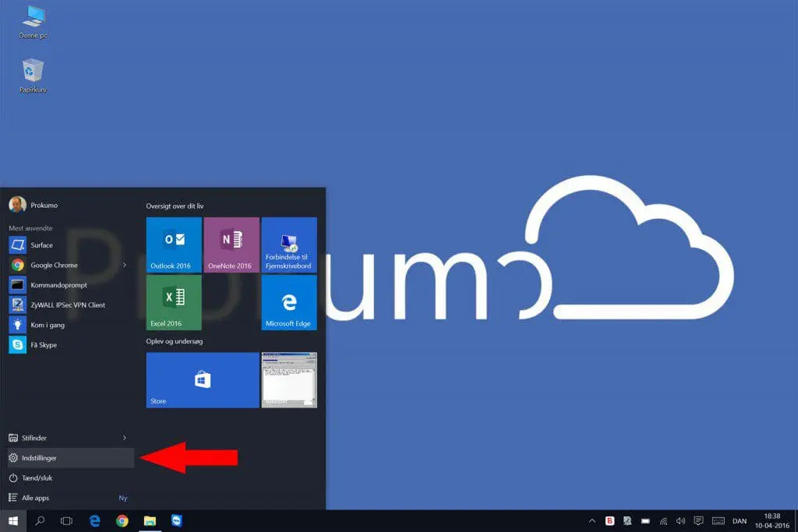Open Kom i gang app
The width and height of the screenshot is (798, 532).
click(71, 325)
